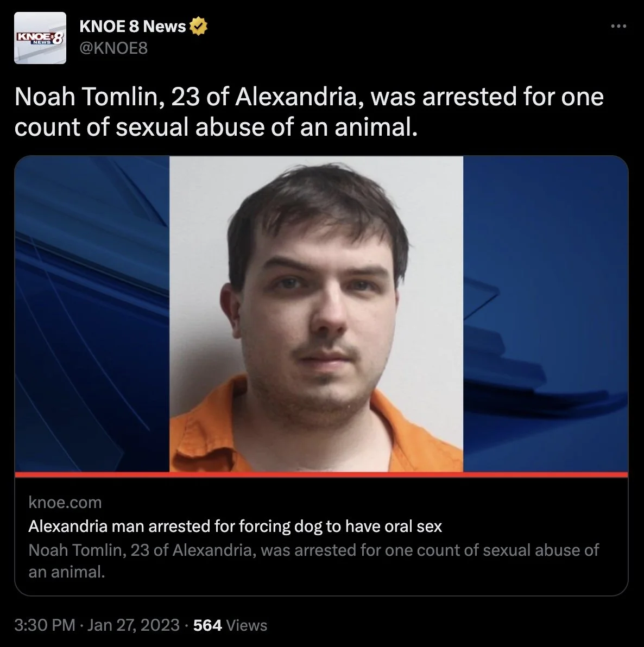Click the blue banner left of photo
Image resolution: width=644 pixels, height=647 pixels.
(92, 314)
